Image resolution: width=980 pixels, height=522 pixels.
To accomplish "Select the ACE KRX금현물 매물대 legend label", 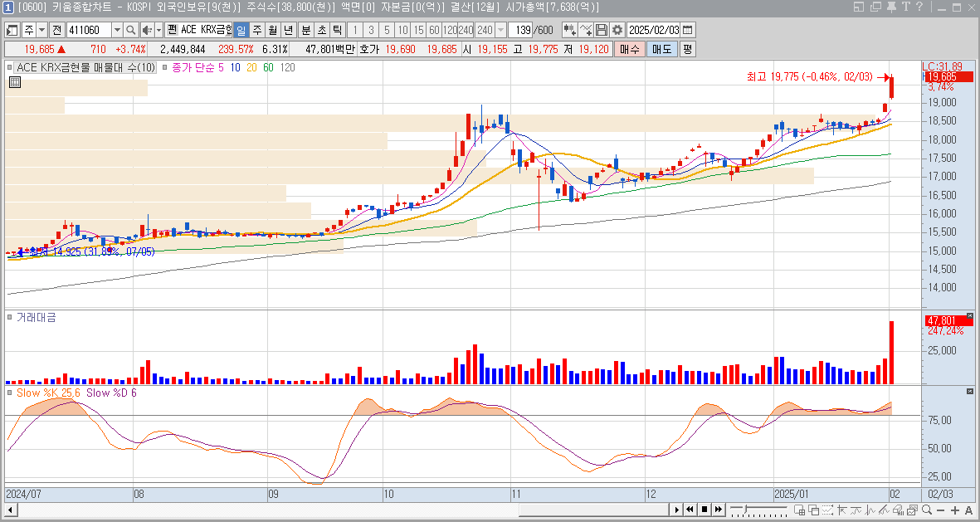I will [x=85, y=67].
